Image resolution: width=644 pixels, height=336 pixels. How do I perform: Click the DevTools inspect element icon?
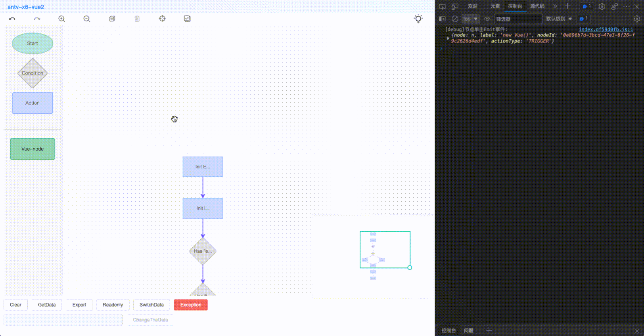click(x=443, y=6)
